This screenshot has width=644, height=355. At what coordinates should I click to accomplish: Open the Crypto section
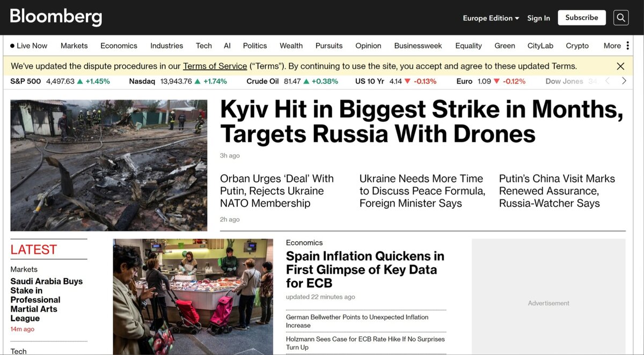click(577, 46)
